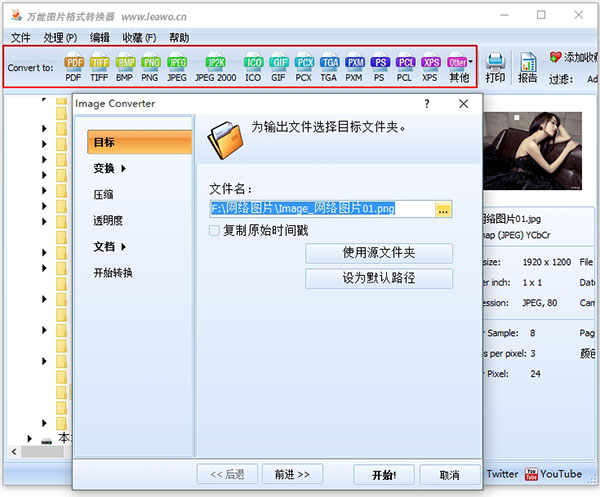Click the add-to-favorites heart icon
The image size is (600, 497).
tap(555, 57)
